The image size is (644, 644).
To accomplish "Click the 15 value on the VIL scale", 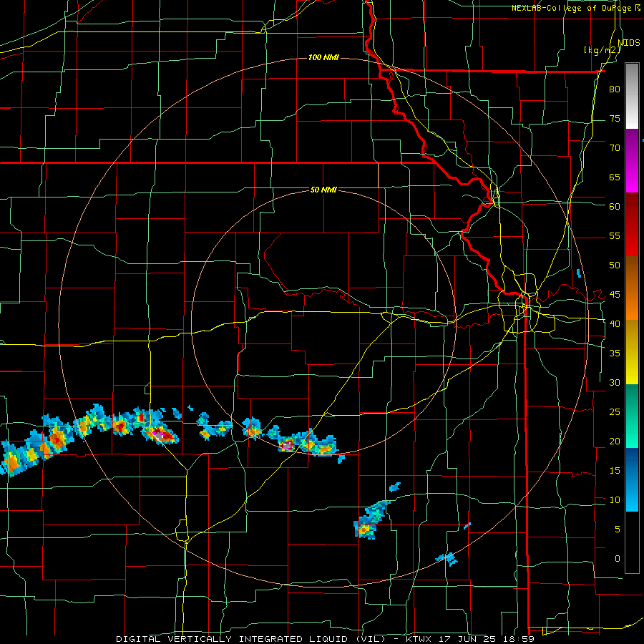I will pyautogui.click(x=615, y=471).
